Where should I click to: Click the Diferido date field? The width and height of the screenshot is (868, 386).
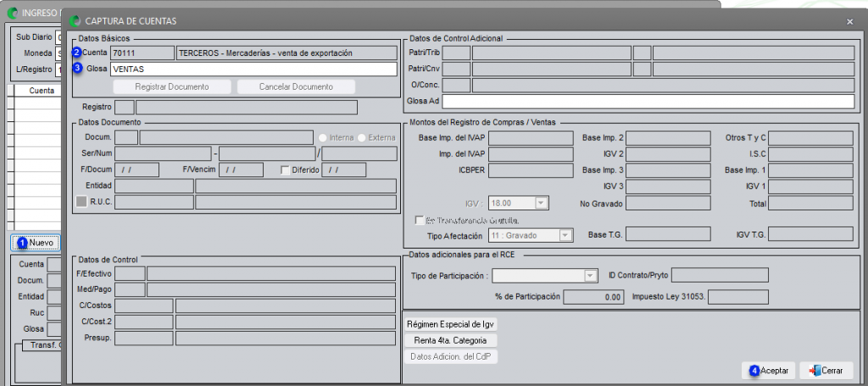coord(344,170)
